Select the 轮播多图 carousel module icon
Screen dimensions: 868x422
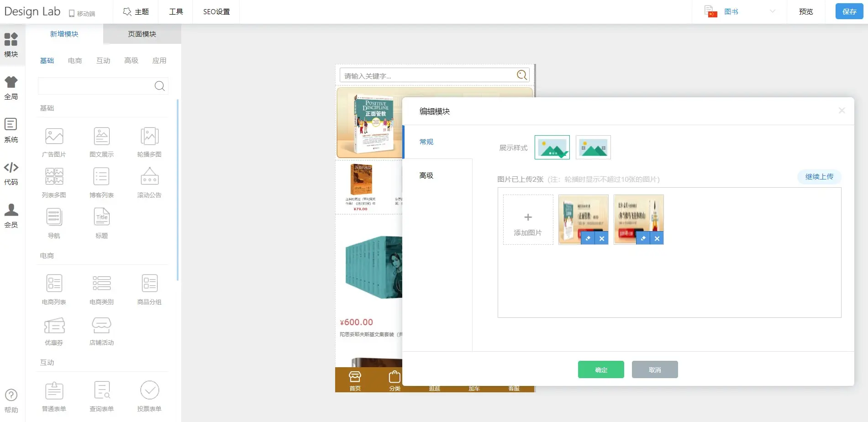(x=149, y=137)
